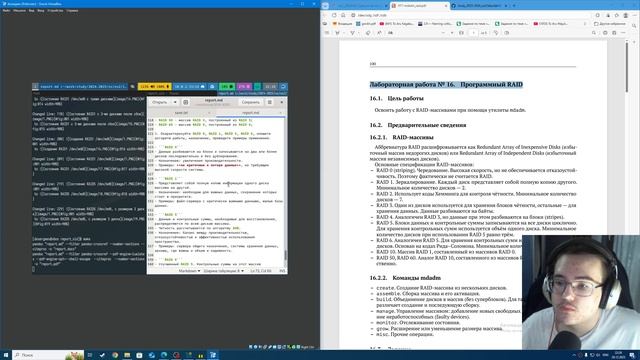Click the browser address bar
Image resolution: width=640 pixels, height=360 pixels.
471,15
